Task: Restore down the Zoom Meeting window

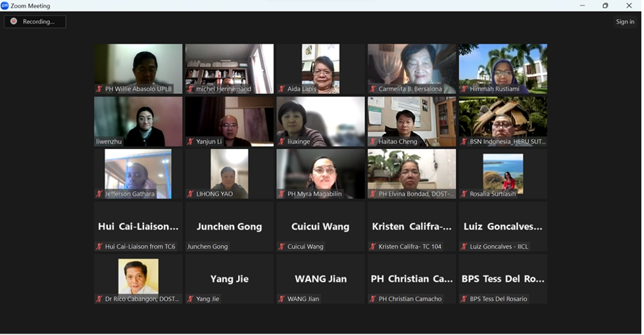Action: point(605,6)
